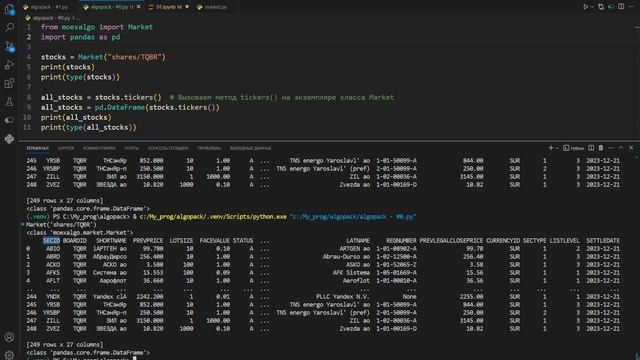Open the Manage gear settings

point(9,355)
